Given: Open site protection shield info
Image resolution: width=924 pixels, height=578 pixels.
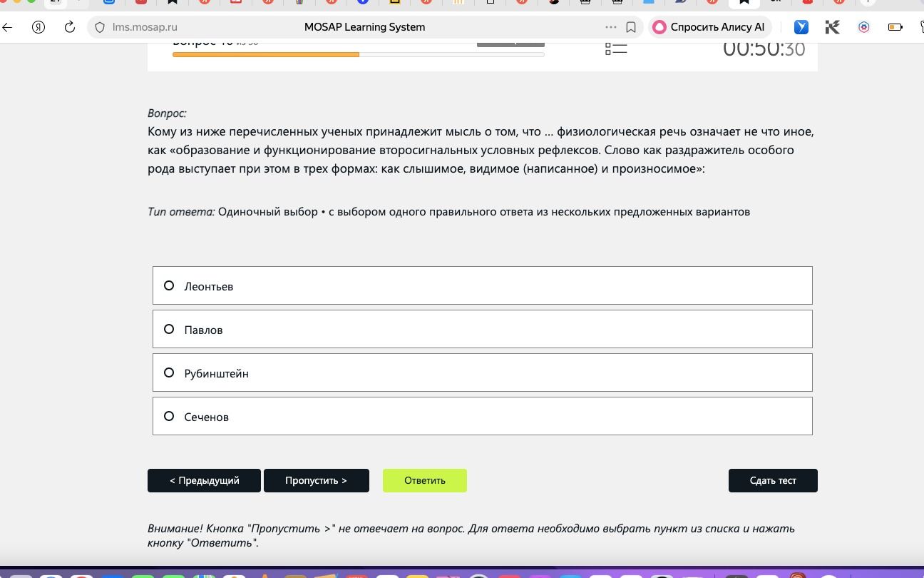Looking at the screenshot, I should click(100, 27).
